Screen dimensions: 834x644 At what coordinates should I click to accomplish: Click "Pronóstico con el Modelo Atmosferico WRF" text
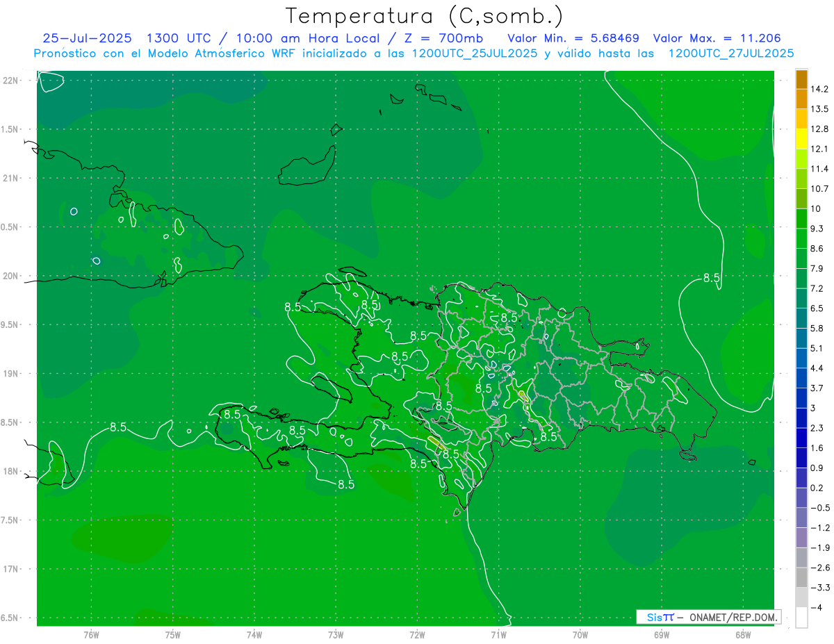tap(165, 53)
